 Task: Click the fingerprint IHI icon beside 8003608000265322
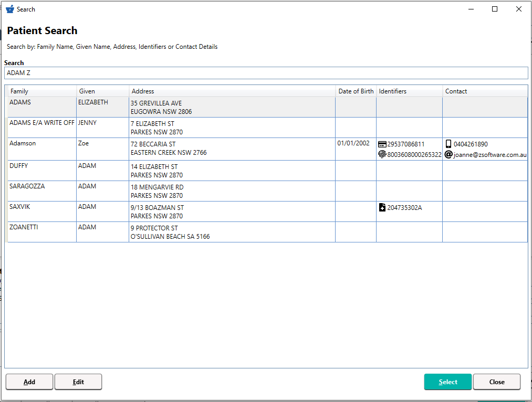click(x=382, y=155)
